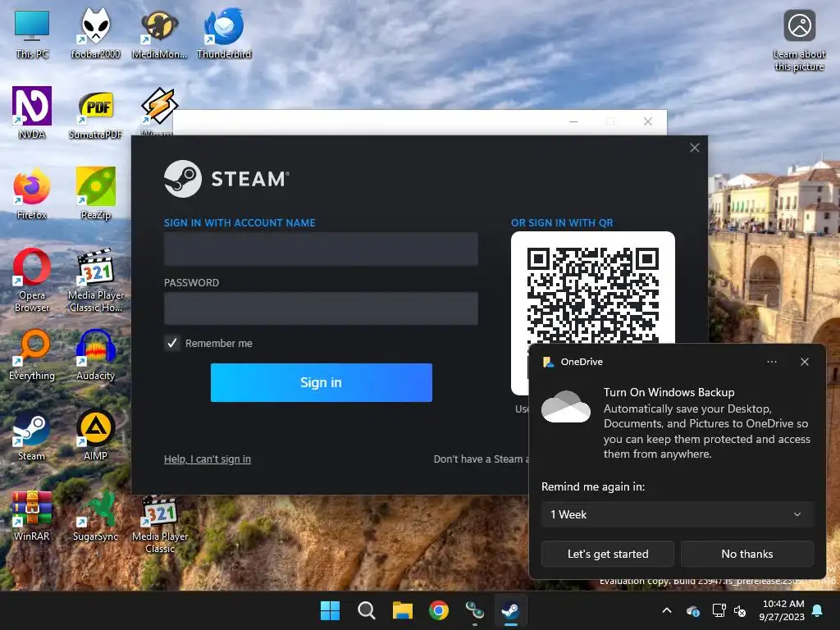The height and width of the screenshot is (630, 840).
Task: Close the Steam sign-in window
Action: pos(694,148)
